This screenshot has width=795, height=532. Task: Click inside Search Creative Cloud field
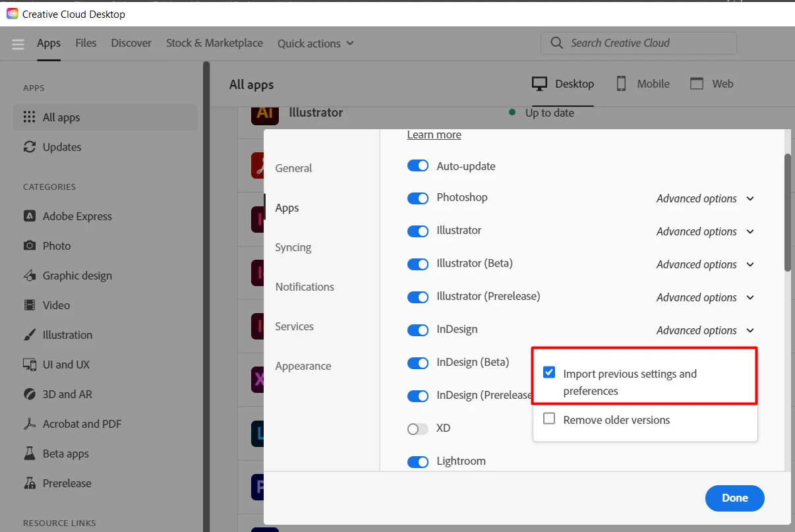pos(639,43)
